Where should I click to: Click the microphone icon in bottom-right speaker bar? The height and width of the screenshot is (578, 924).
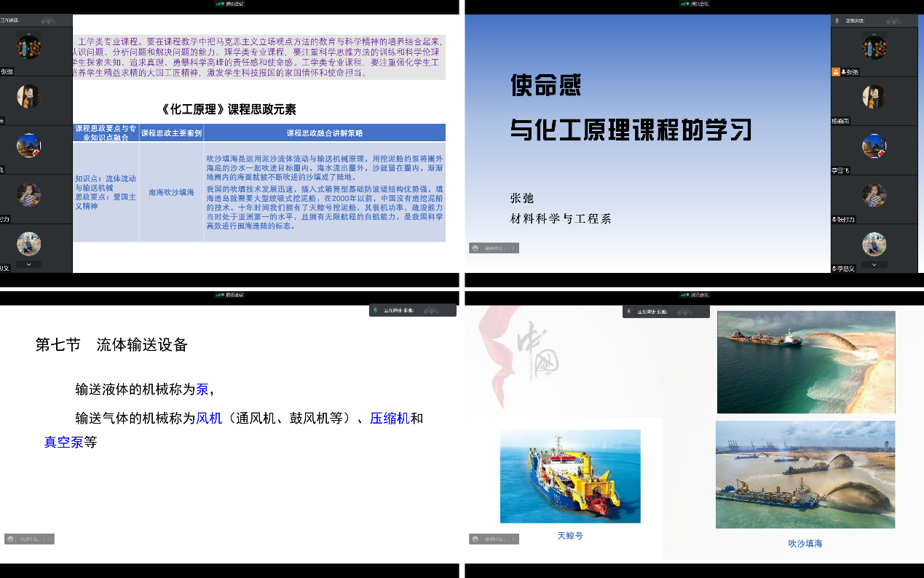tap(629, 311)
